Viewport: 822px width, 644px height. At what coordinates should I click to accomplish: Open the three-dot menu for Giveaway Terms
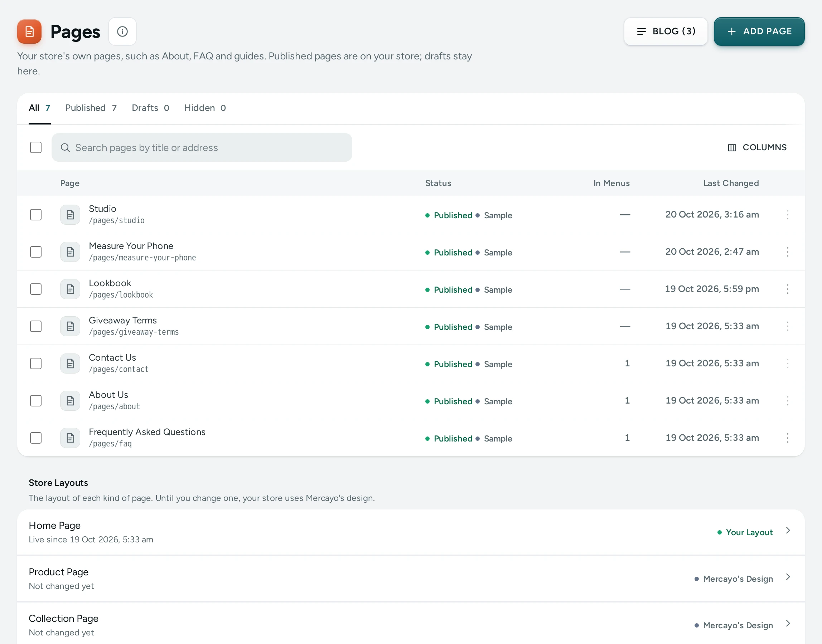point(787,326)
